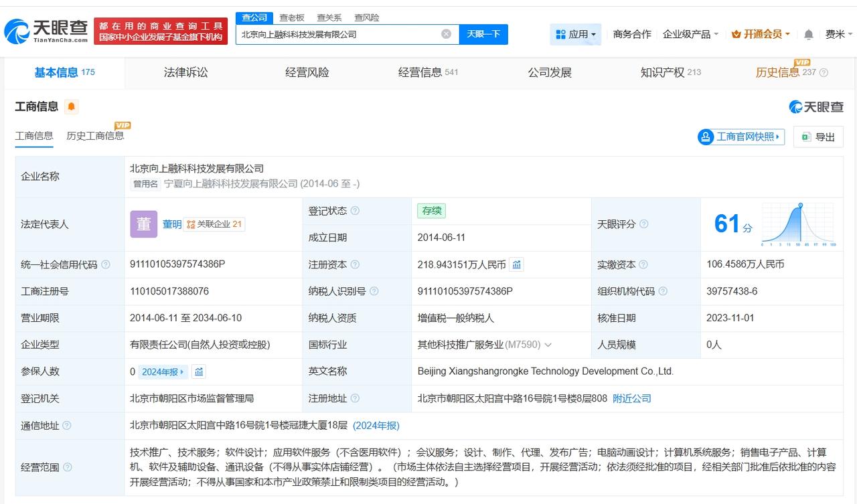Switch to the 知识产权 213 tab
This screenshot has height=504, width=857.
coord(670,72)
